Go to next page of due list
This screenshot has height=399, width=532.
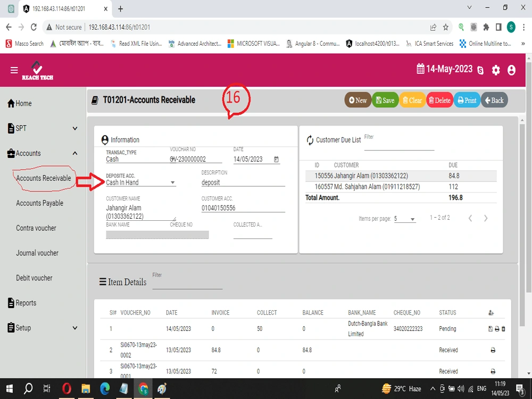(486, 218)
